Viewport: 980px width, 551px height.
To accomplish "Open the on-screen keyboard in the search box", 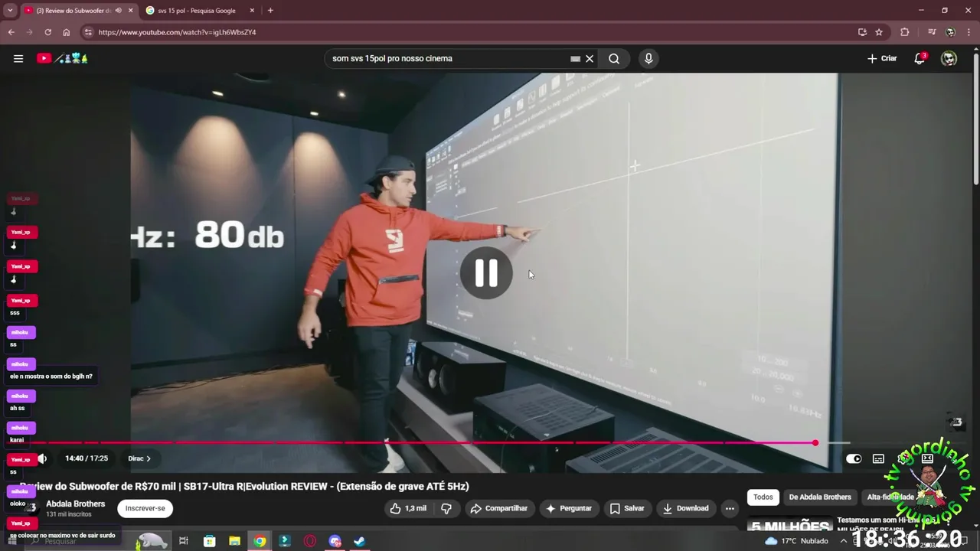I will 576,58.
